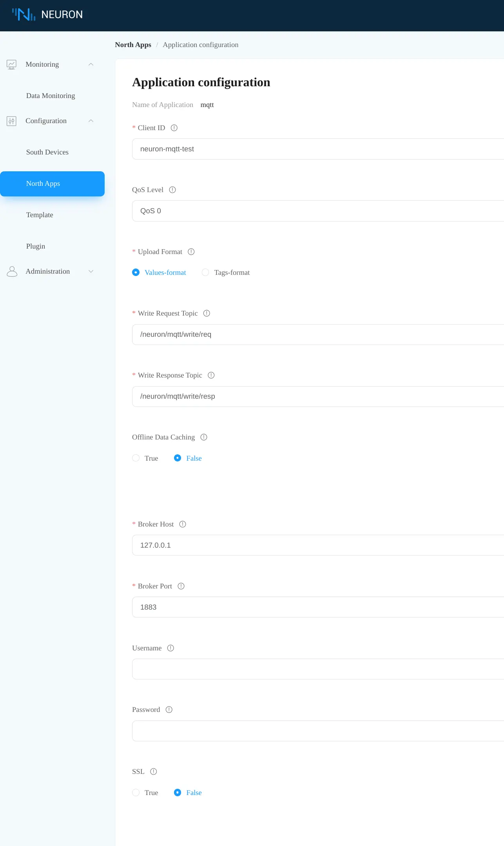The width and height of the screenshot is (504, 846).
Task: Click the application name 'mqtt' text
Action: [207, 105]
